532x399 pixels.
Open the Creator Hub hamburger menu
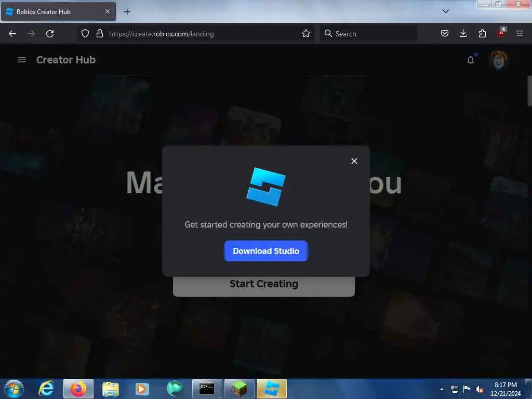click(x=22, y=60)
